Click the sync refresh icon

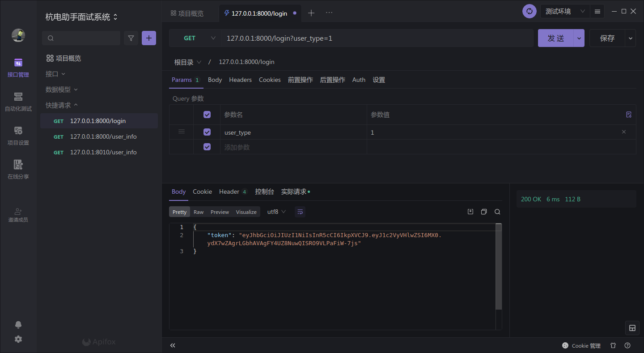(x=530, y=11)
